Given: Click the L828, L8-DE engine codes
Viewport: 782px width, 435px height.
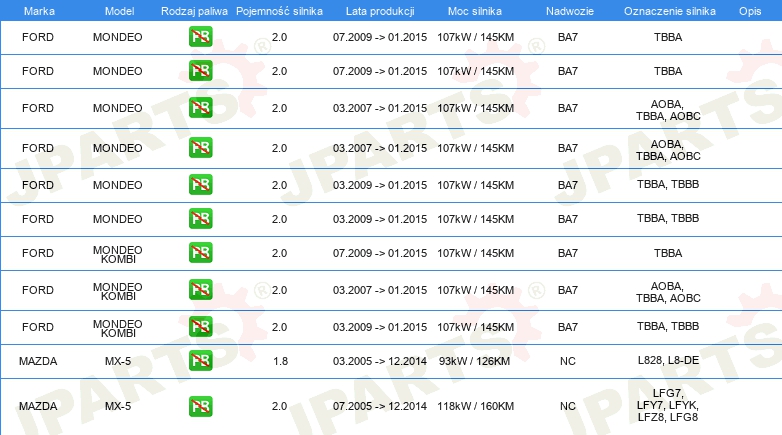Looking at the screenshot, I should [668, 360].
